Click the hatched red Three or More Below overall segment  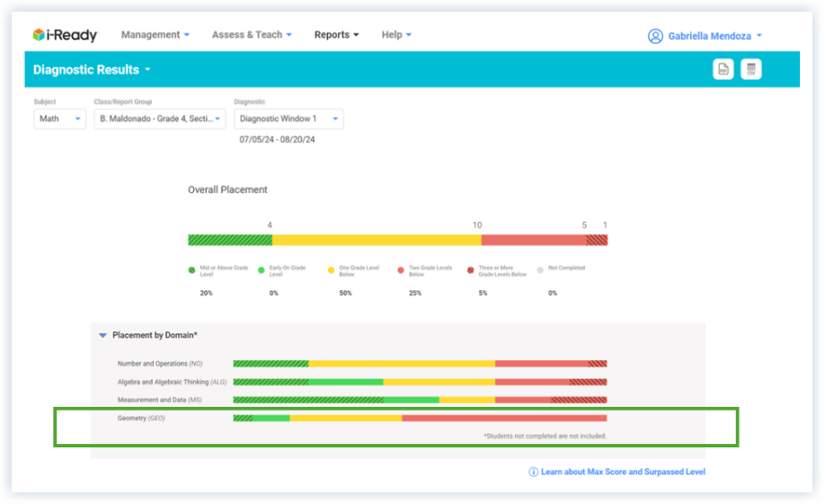pyautogui.click(x=597, y=241)
